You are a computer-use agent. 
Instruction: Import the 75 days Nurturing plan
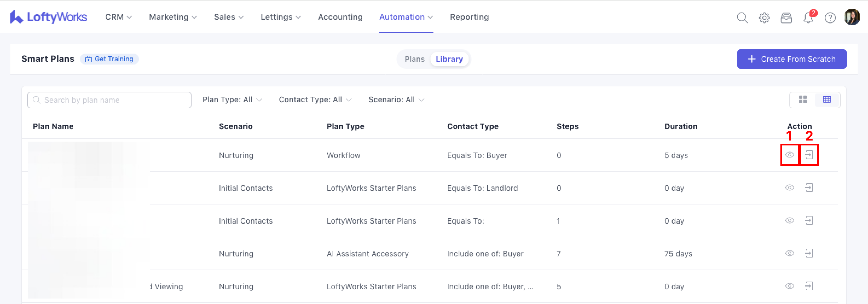[x=809, y=253]
